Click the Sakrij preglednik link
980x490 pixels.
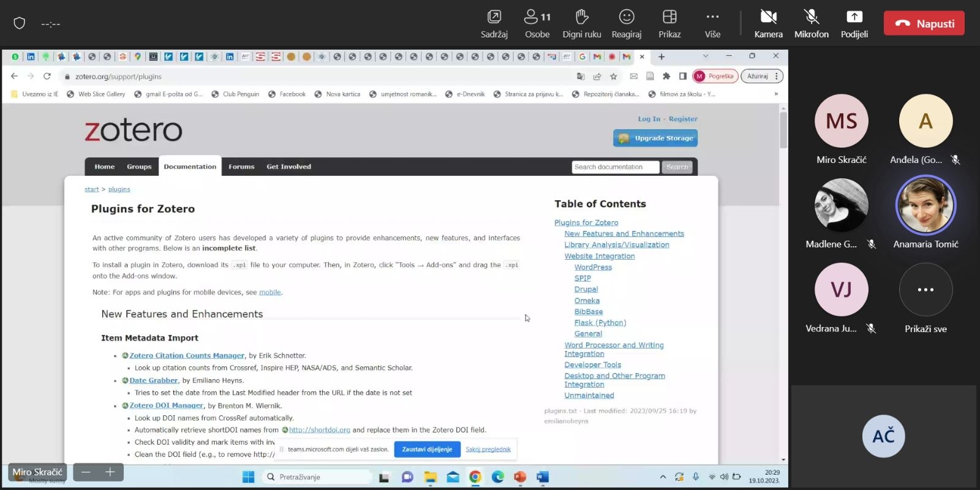[488, 449]
